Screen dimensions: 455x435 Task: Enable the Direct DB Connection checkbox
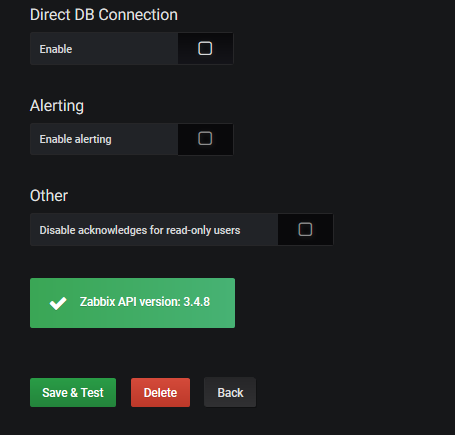205,48
